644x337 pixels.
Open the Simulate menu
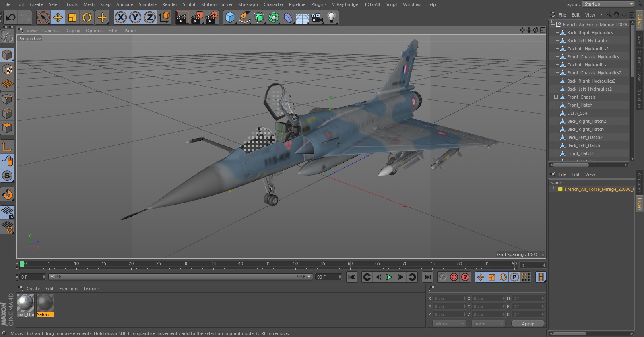(148, 4)
